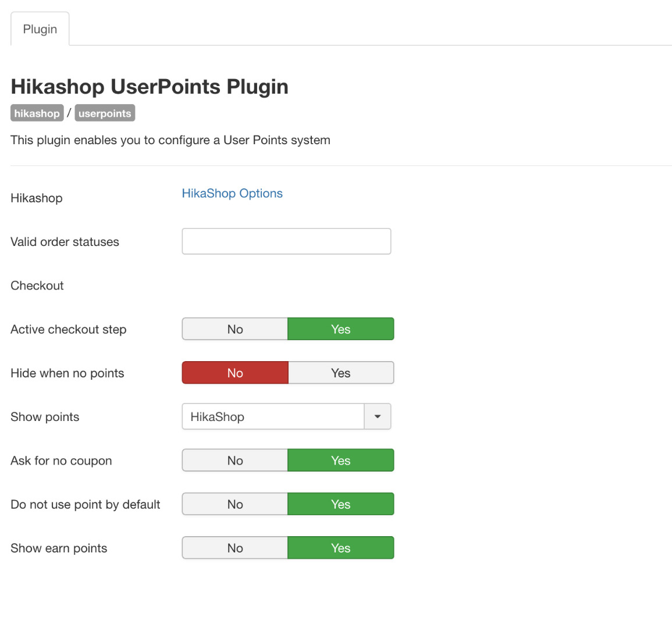Open the HikaShop Options link

click(232, 194)
